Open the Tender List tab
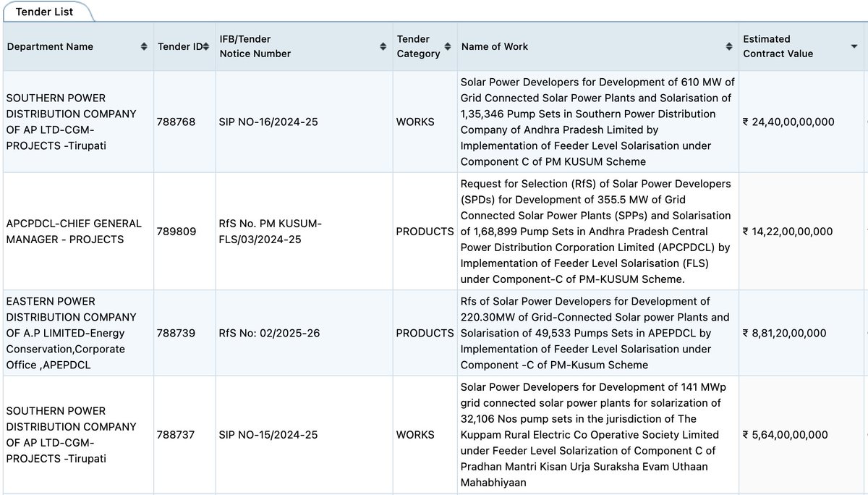Screen dimensions: 868x495 pos(45,12)
